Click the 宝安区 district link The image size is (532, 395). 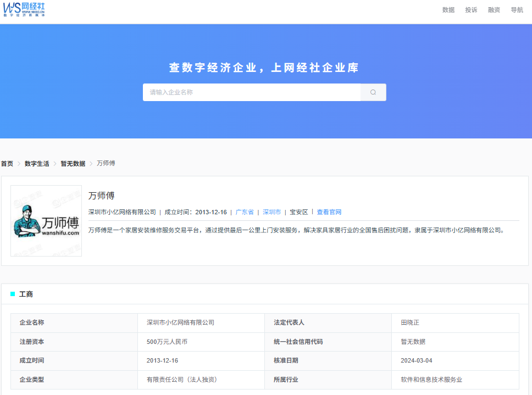(x=299, y=212)
